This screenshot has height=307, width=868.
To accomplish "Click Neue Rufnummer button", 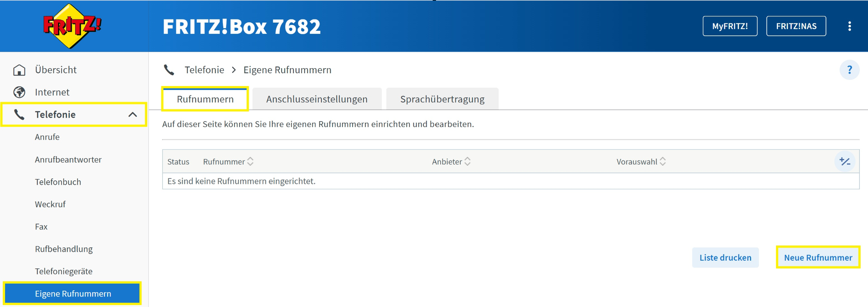I will point(818,258).
